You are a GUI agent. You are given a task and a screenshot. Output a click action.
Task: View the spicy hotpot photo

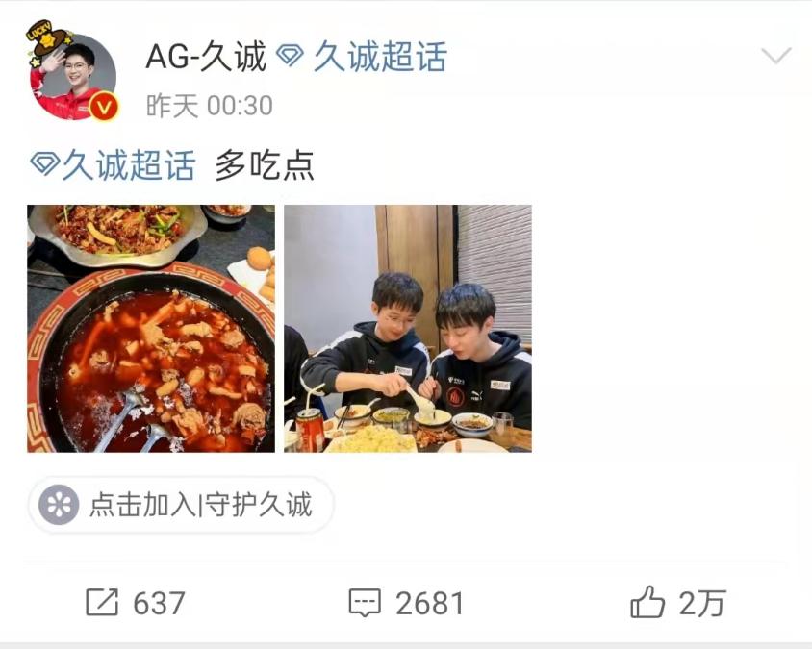pyautogui.click(x=151, y=329)
